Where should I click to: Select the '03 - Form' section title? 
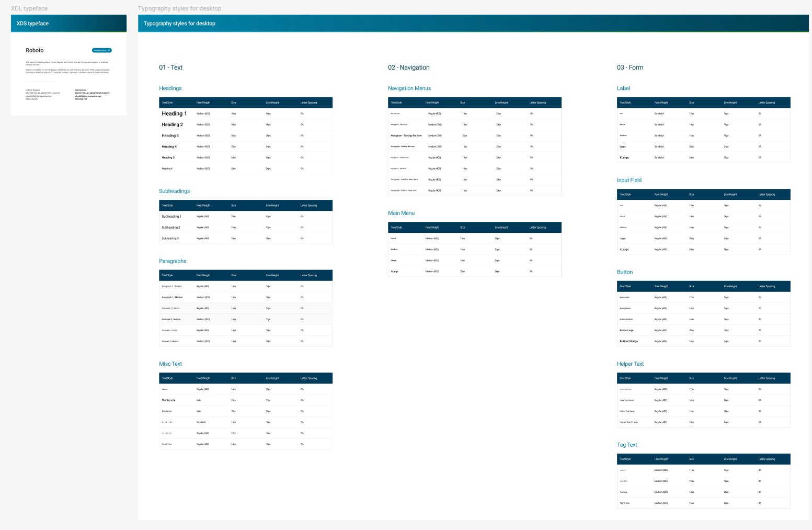tap(630, 67)
